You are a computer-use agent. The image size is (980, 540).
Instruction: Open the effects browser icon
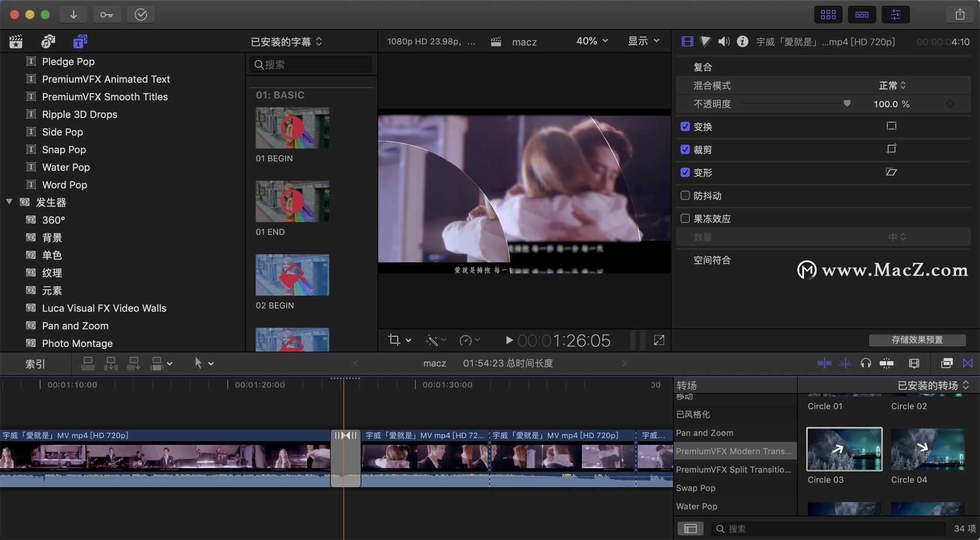947,363
